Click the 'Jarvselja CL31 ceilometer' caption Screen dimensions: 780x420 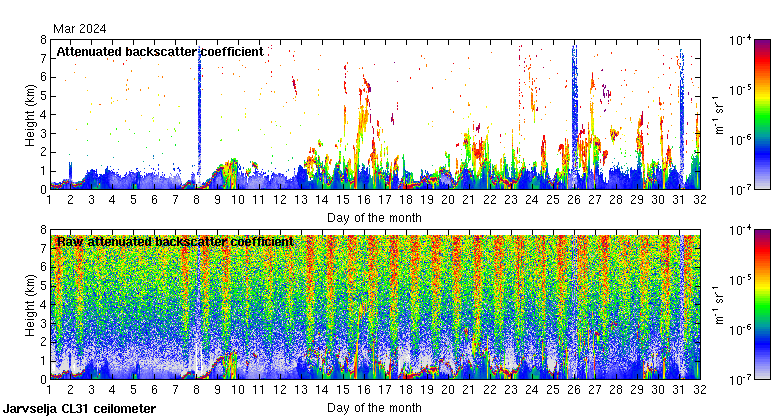(x=79, y=409)
